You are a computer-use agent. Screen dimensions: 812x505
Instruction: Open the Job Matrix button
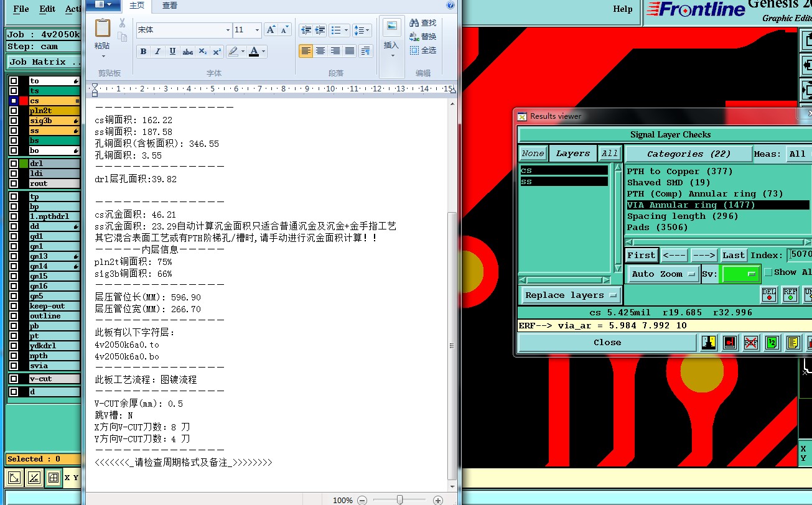44,62
